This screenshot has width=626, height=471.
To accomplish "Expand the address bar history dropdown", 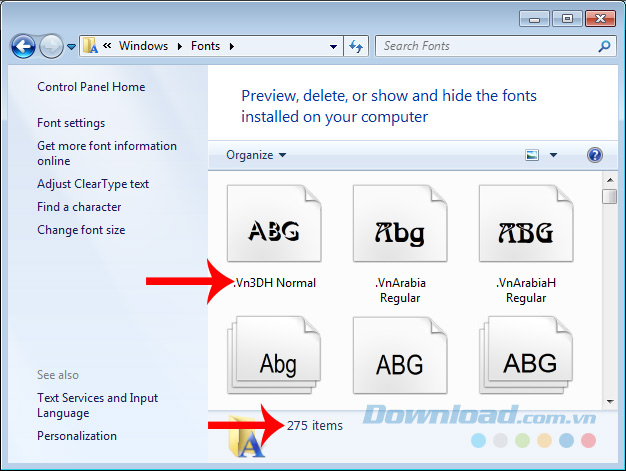I will click(333, 46).
